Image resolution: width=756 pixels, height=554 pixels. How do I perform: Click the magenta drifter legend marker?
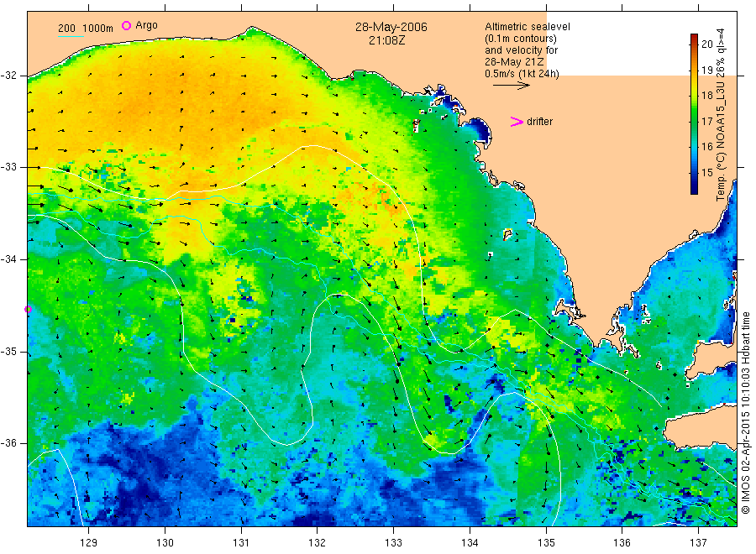tap(517, 122)
